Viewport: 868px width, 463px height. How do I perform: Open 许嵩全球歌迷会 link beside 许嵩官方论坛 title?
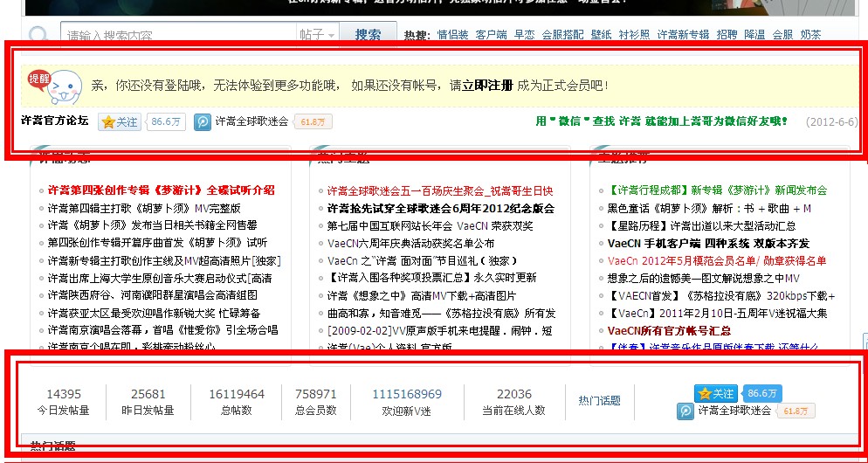point(251,121)
